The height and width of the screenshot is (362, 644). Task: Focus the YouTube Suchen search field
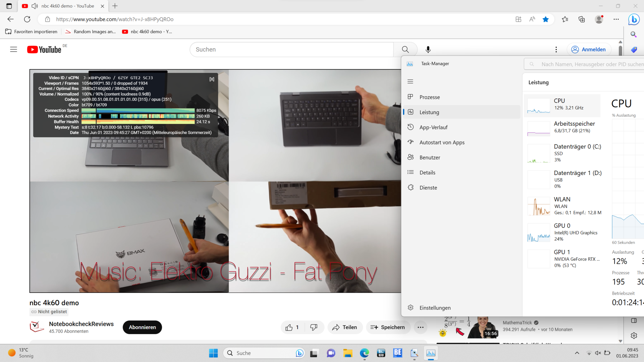pyautogui.click(x=292, y=50)
